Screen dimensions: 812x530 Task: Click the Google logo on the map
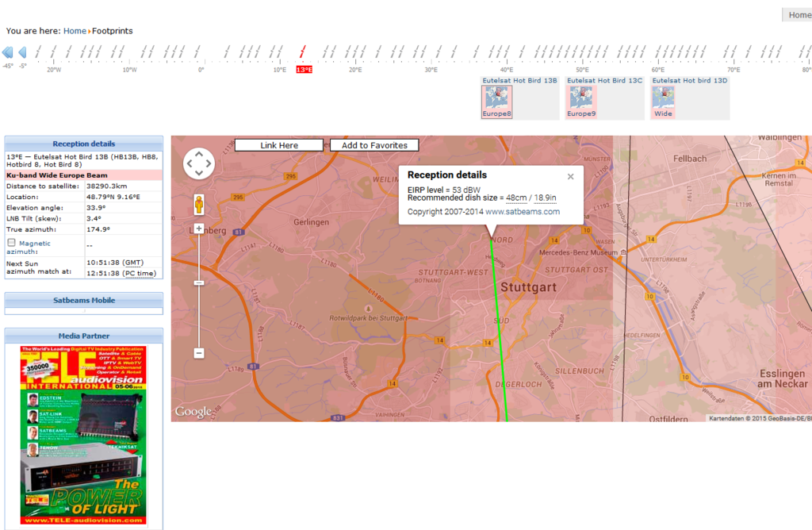click(193, 412)
